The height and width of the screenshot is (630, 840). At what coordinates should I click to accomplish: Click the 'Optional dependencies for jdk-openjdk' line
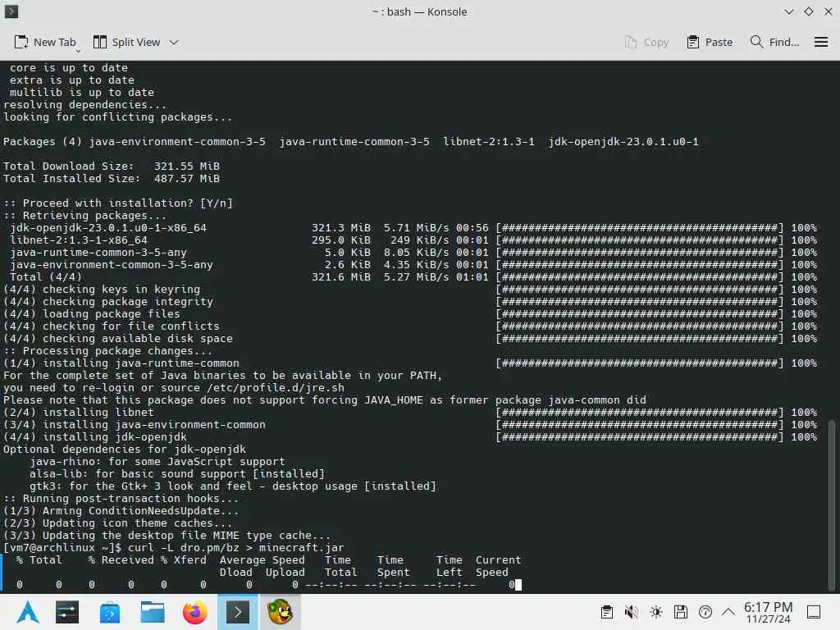pyautogui.click(x=125, y=449)
